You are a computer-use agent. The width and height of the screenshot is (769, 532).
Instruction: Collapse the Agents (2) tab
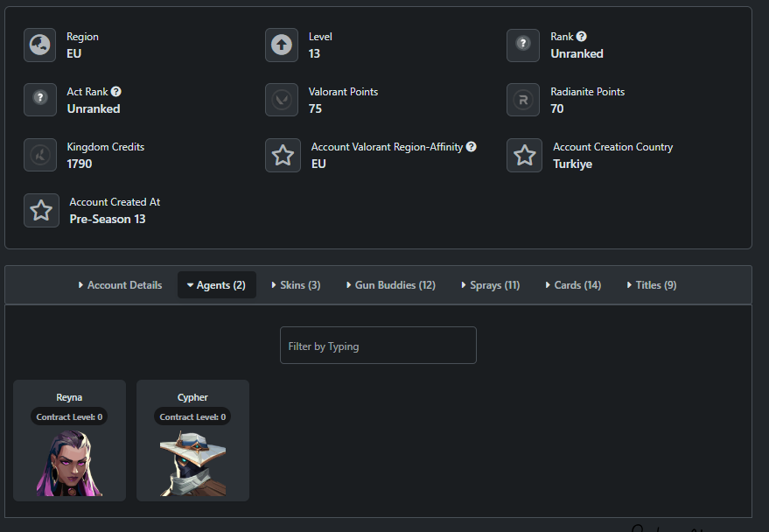point(217,285)
